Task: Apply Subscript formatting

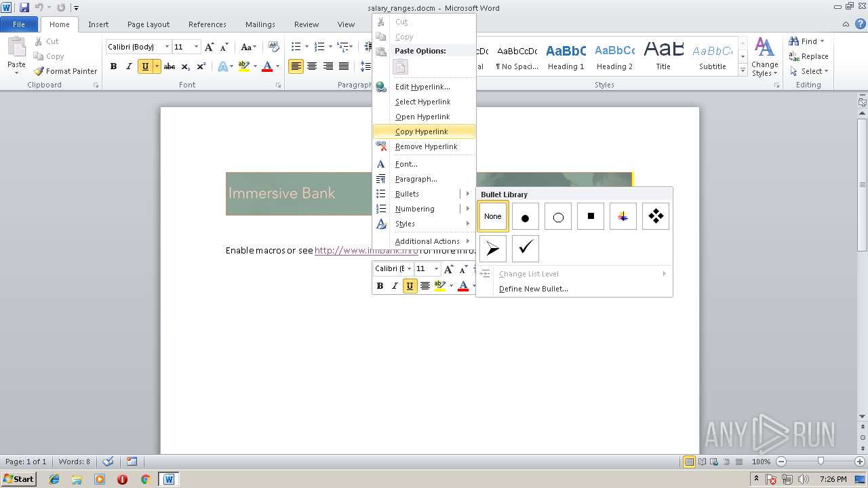Action: click(x=186, y=66)
